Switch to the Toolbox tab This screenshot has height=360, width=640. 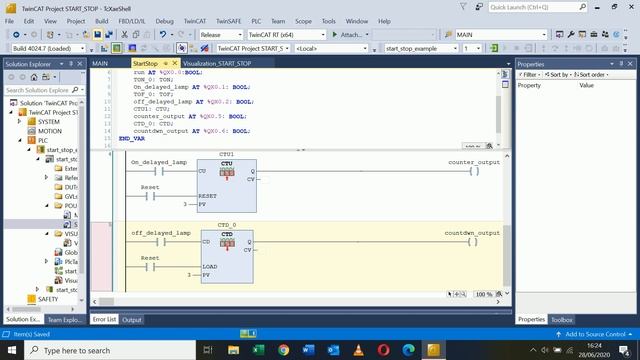pyautogui.click(x=562, y=320)
